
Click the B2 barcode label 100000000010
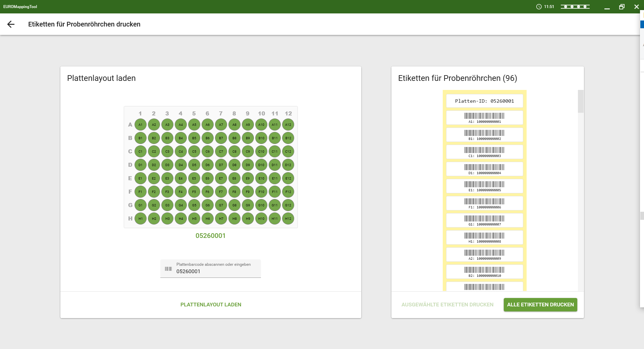[484, 272]
